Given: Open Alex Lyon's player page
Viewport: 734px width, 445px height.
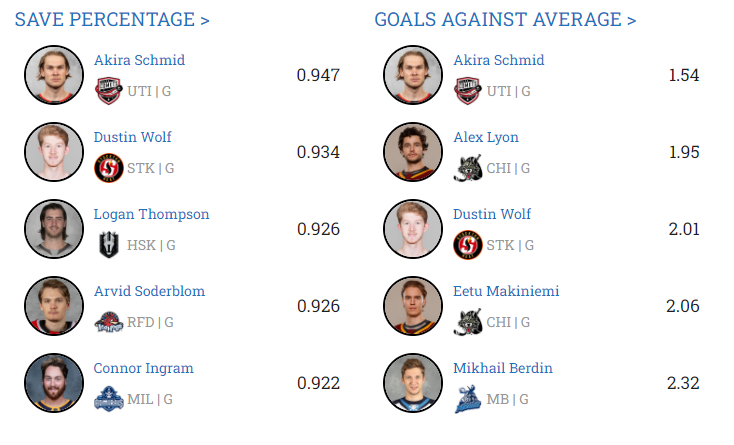Looking at the screenshot, I should point(486,137).
